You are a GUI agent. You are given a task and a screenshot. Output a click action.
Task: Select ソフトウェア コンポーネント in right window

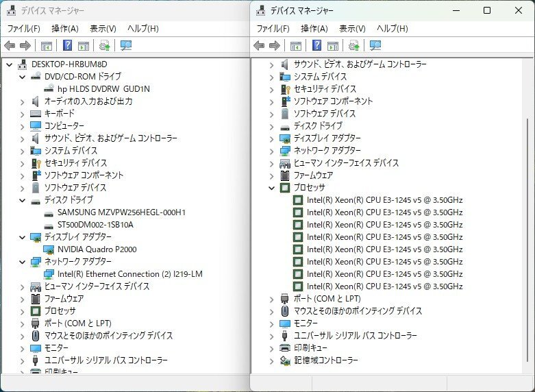pyautogui.click(x=333, y=101)
